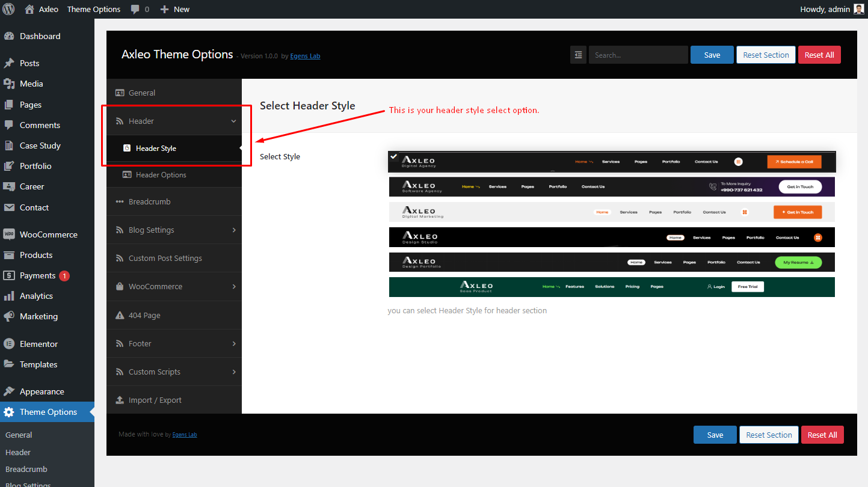Click the Dashboard gauge icon

pyautogui.click(x=9, y=36)
